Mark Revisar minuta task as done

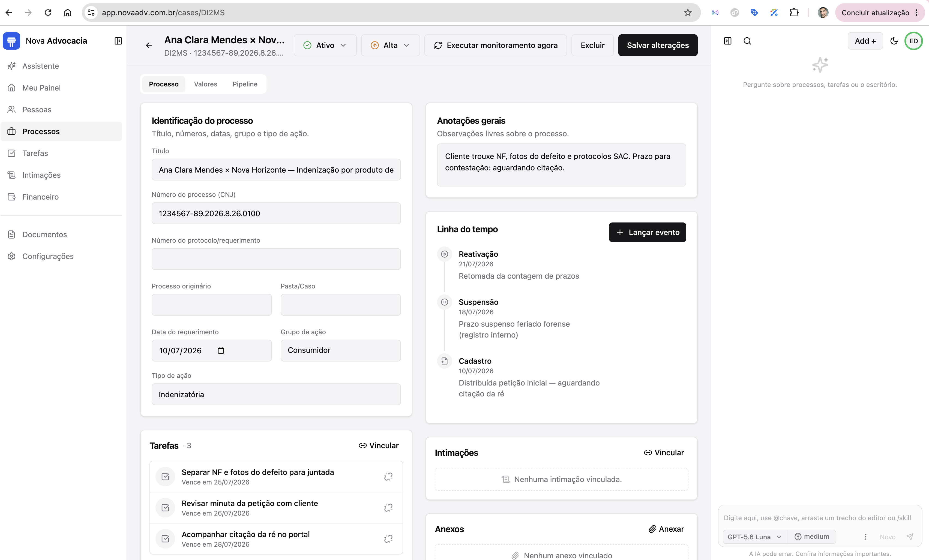click(x=165, y=508)
